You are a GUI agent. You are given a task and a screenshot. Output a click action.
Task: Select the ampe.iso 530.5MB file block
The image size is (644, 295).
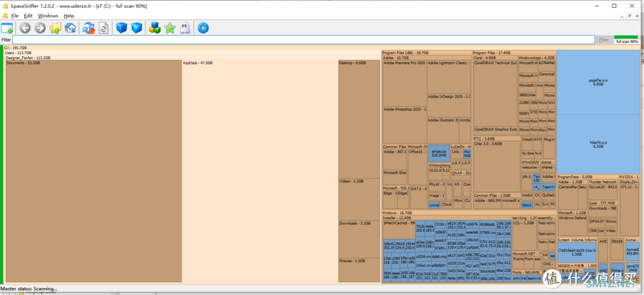(x=439, y=153)
